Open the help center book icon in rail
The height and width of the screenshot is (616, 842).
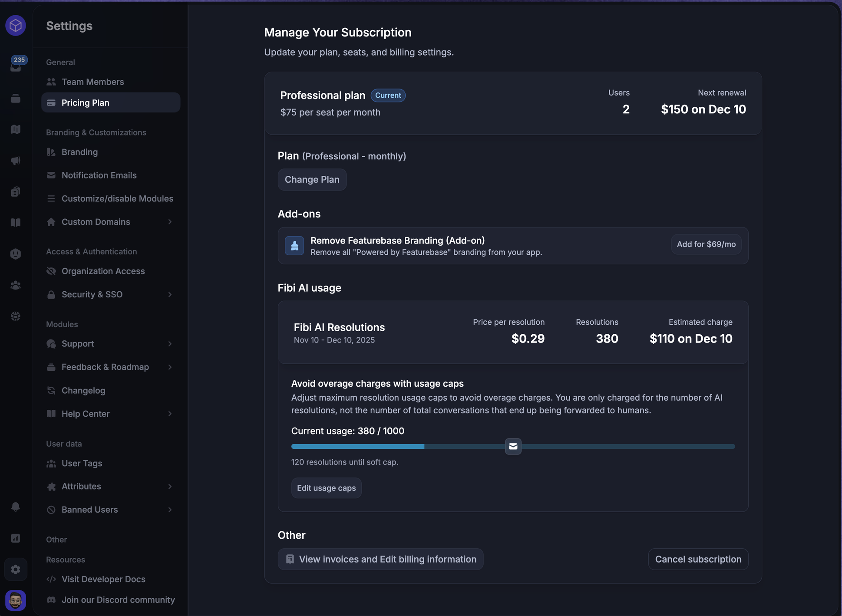16,223
